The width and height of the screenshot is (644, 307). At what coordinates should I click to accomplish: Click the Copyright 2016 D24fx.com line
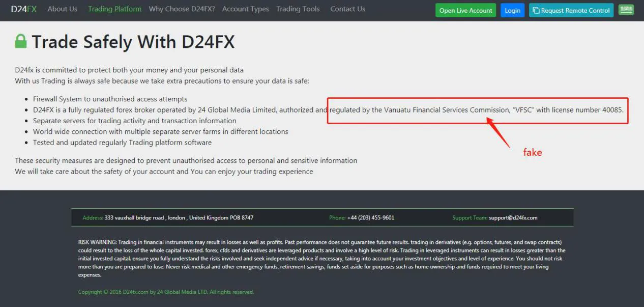[x=166, y=292]
